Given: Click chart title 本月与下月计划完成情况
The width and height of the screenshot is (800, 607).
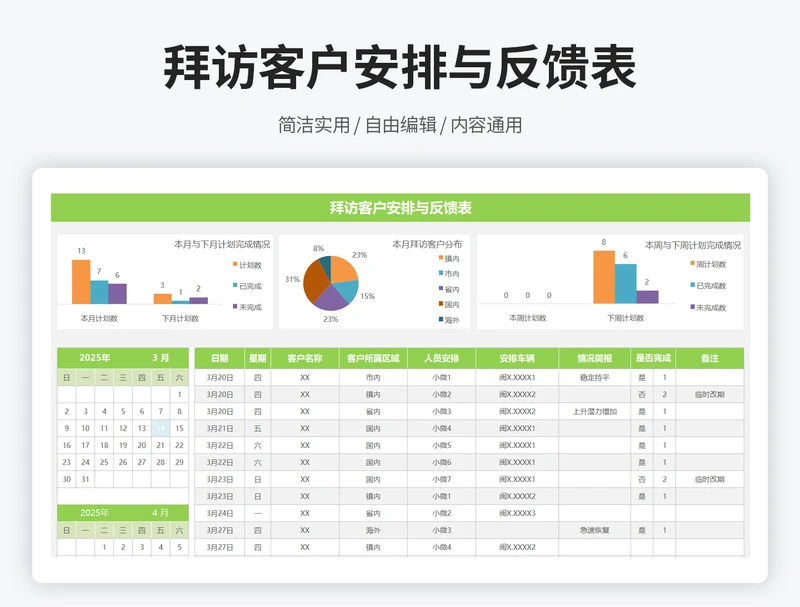Looking at the screenshot, I should point(222,244).
